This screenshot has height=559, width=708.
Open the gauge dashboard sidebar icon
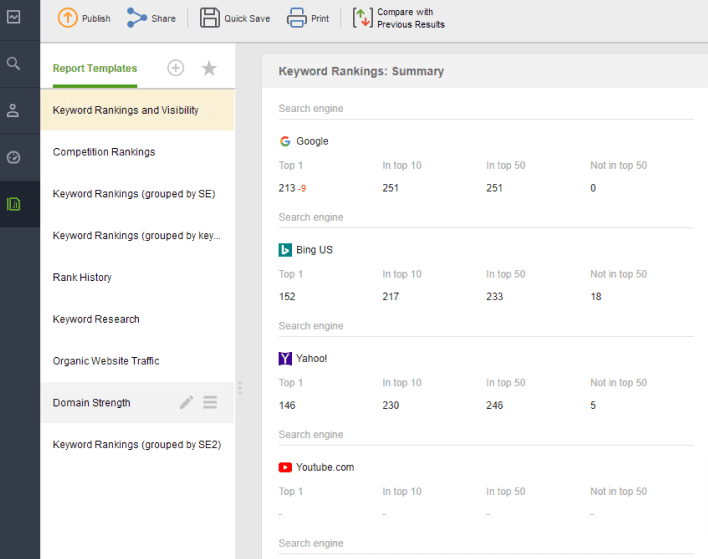14,158
